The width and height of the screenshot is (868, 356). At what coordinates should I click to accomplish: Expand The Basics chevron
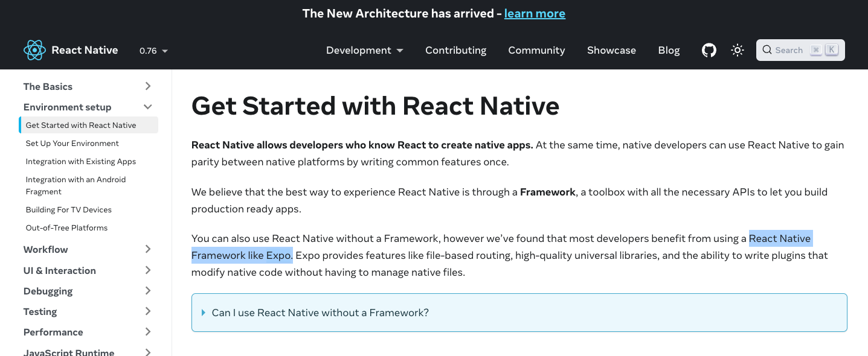148,86
